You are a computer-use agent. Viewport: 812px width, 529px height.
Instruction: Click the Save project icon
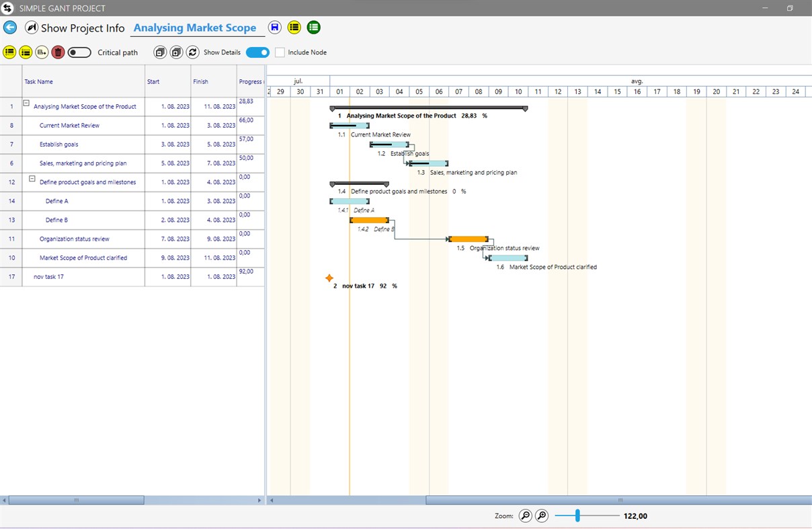pyautogui.click(x=274, y=27)
